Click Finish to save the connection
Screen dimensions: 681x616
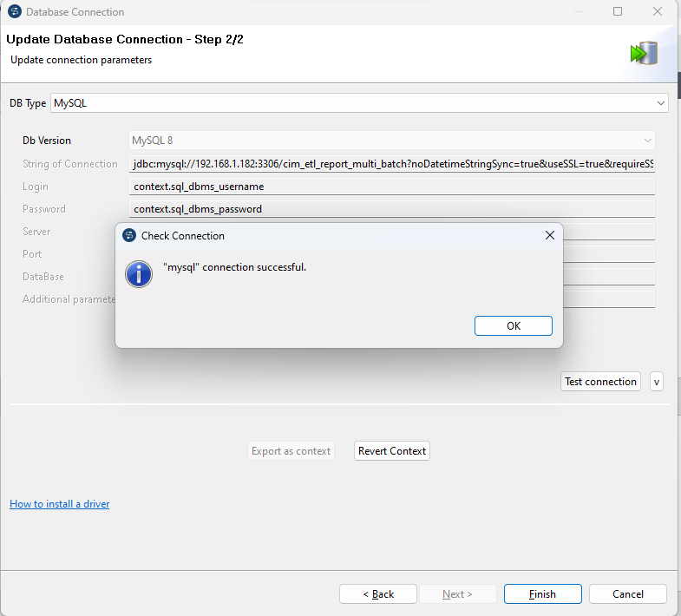click(542, 594)
